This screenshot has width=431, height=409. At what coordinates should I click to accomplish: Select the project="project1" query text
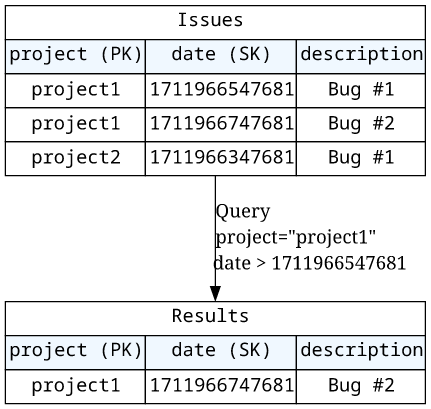point(296,238)
